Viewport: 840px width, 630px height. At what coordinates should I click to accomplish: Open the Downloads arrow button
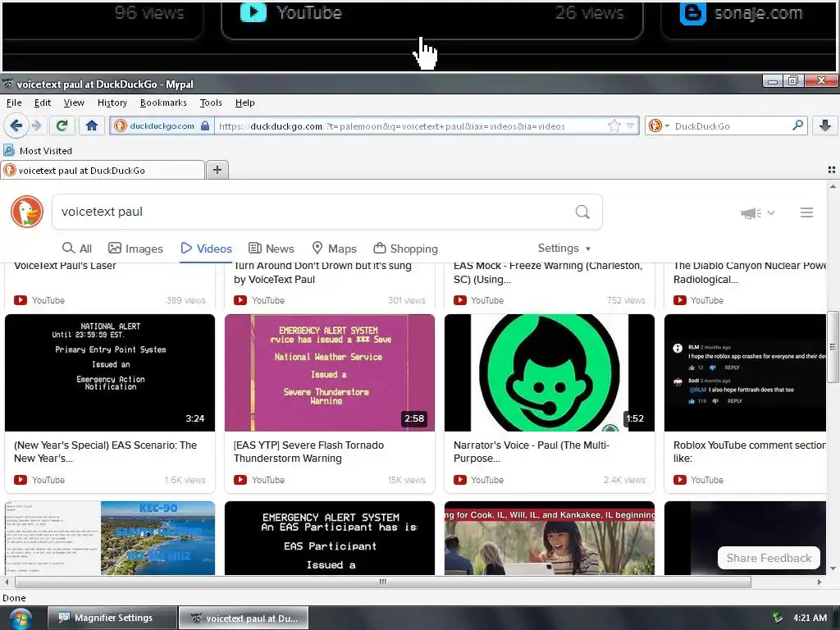[x=825, y=126]
